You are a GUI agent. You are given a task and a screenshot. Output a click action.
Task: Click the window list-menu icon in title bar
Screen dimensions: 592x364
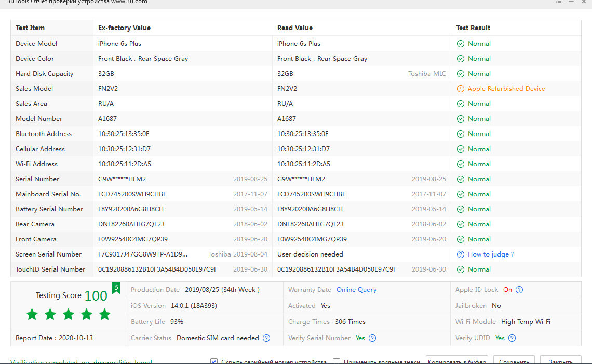[559, 2]
